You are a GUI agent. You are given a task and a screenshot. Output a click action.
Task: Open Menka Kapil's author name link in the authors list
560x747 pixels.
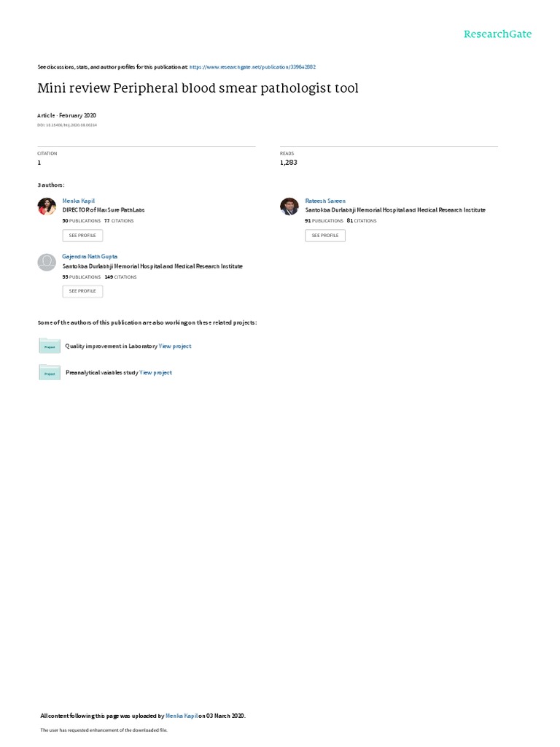[x=79, y=201]
